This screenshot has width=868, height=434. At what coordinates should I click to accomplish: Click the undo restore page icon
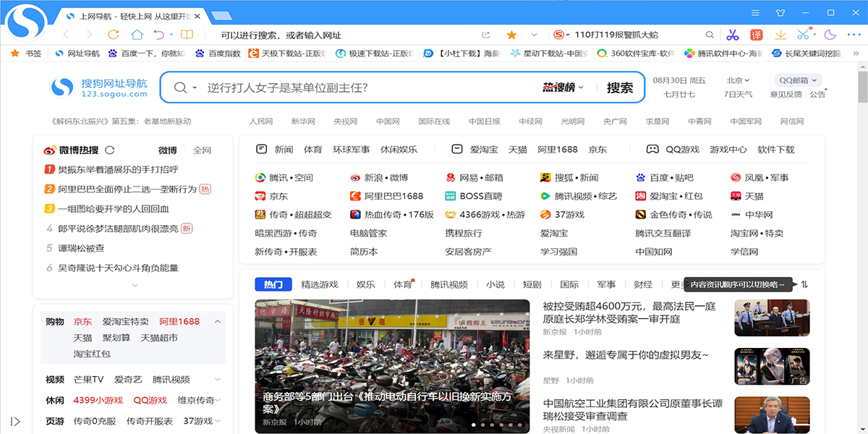(x=159, y=35)
